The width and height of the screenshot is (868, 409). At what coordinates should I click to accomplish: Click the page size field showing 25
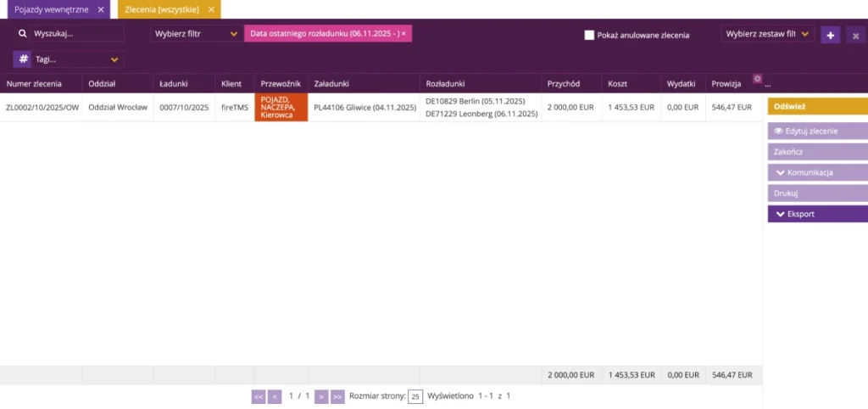tap(415, 397)
